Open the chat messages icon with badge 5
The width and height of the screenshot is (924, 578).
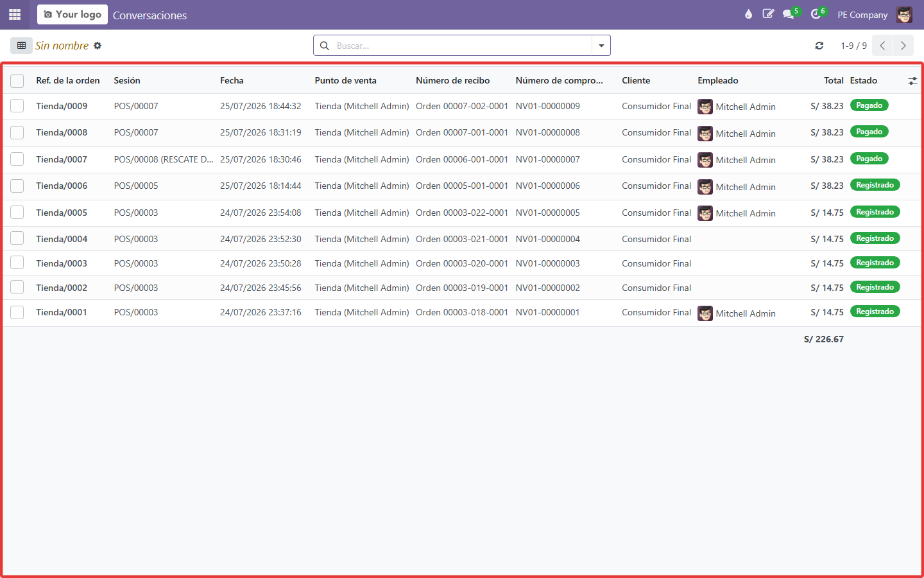coord(790,13)
